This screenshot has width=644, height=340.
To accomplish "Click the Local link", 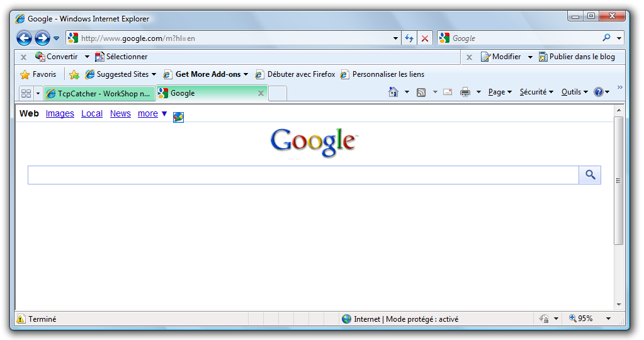I will (91, 113).
